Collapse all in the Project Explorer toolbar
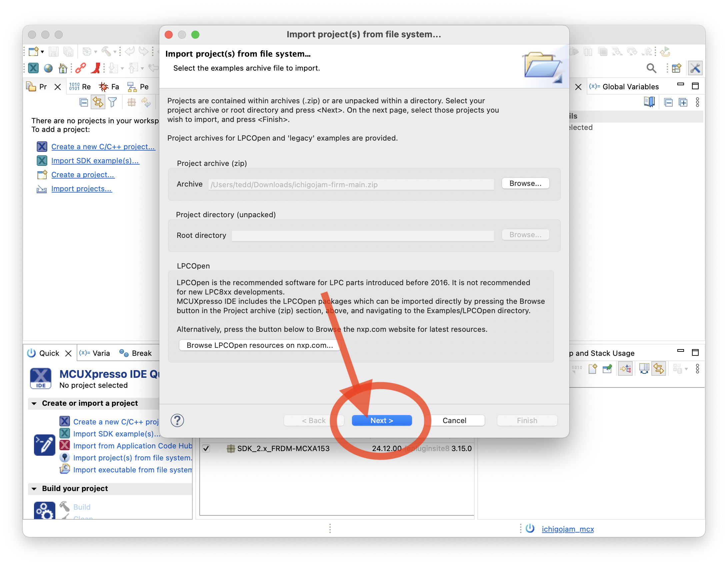 84,102
